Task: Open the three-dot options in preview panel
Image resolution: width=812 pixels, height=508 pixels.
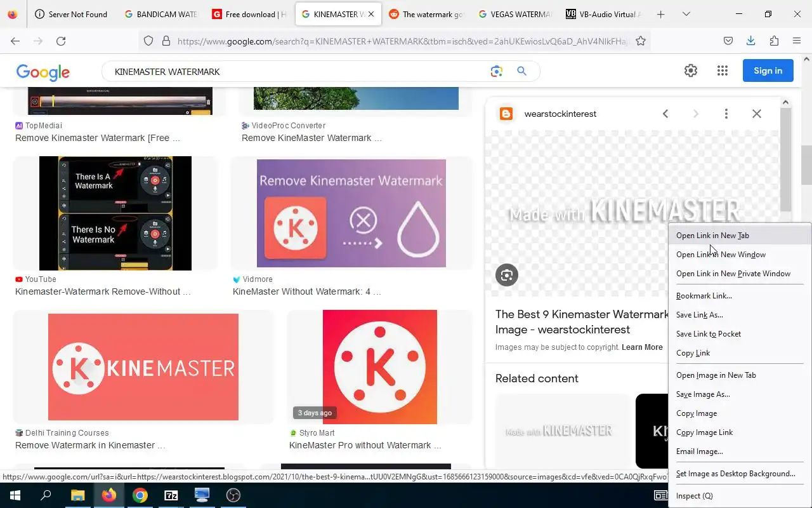Action: (726, 114)
